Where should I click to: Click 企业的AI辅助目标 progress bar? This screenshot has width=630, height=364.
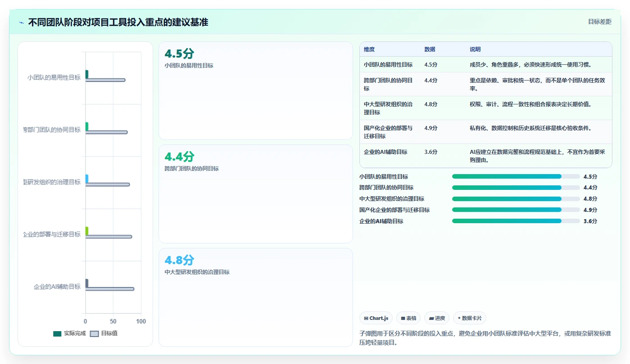[x=516, y=221]
